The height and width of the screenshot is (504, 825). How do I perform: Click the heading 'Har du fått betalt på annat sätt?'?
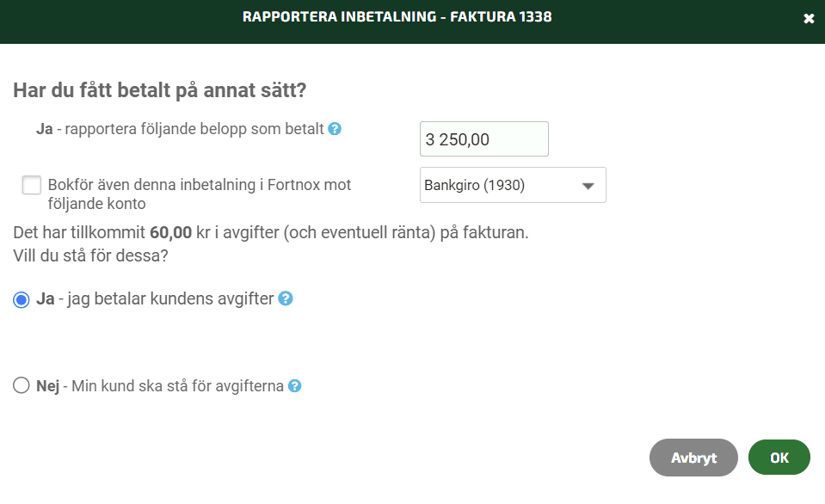pos(159,90)
